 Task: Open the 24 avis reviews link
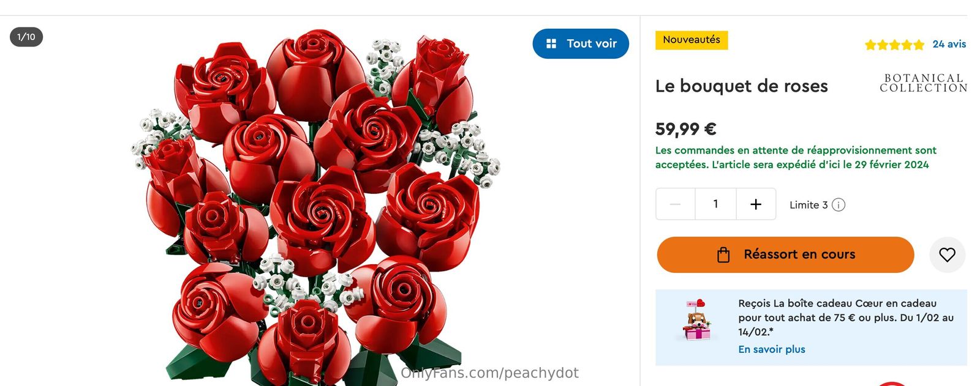coord(949,44)
